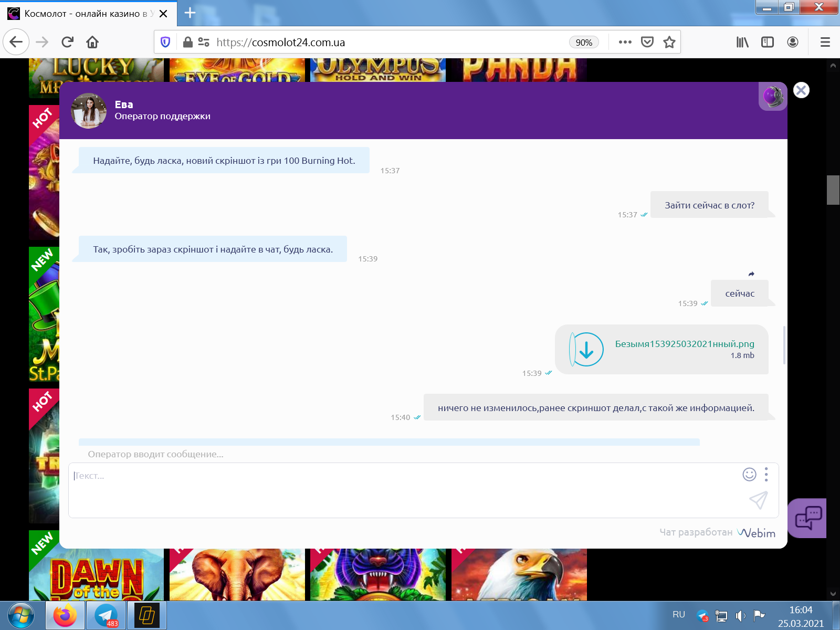Viewport: 840px width, 630px height.
Task: Open the Action Center flag tray icon
Action: tap(759, 615)
